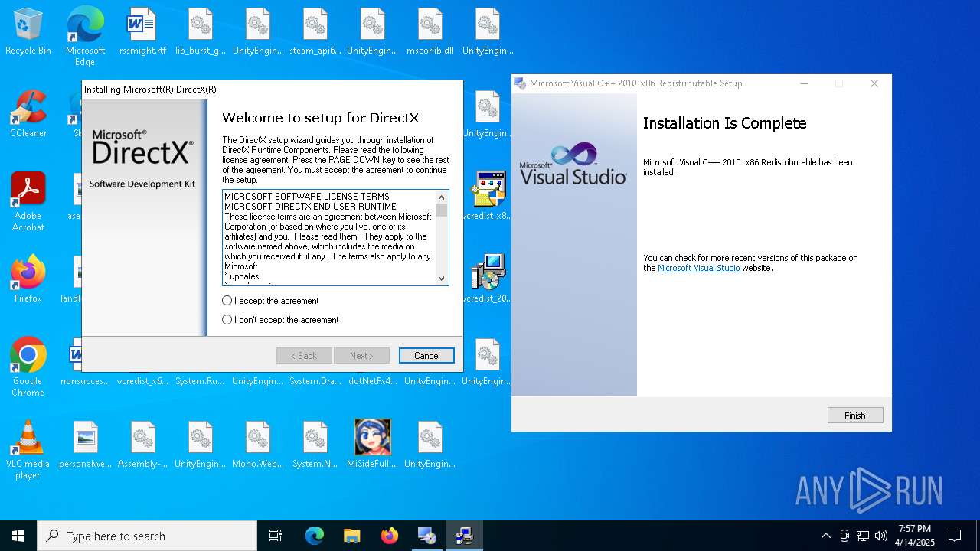Minimize the Visual C++ Redistributable Setup window

[x=805, y=83]
